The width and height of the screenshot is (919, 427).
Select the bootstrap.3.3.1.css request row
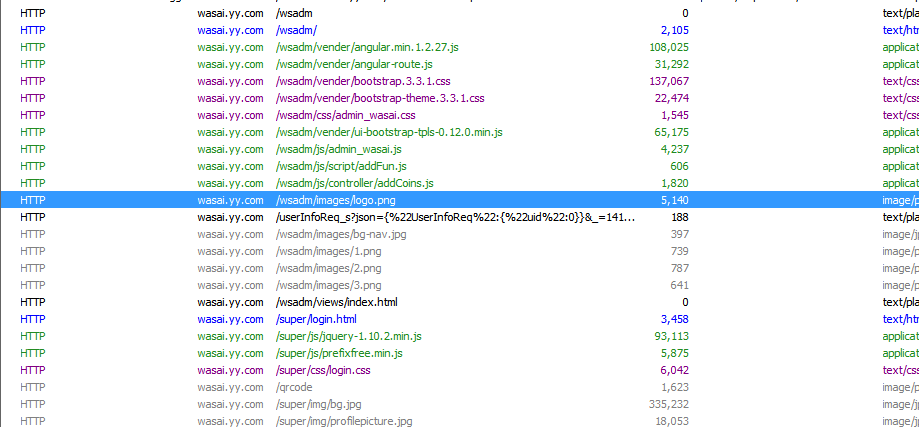coord(460,81)
